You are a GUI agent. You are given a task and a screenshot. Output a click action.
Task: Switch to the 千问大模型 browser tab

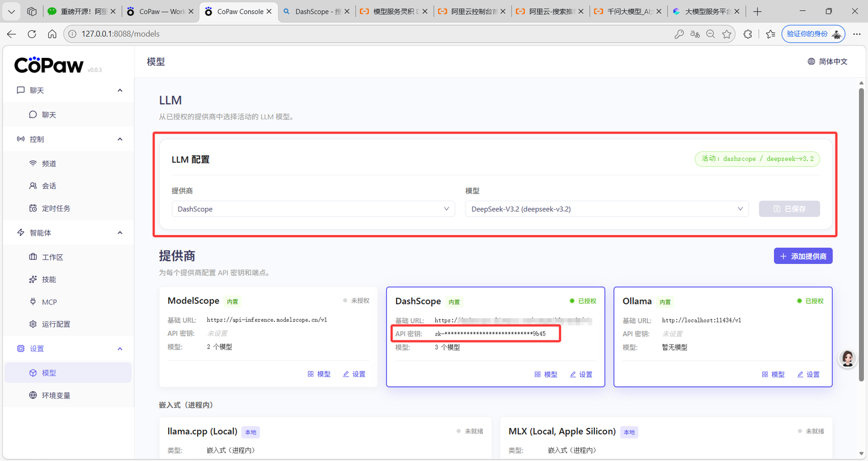627,11
